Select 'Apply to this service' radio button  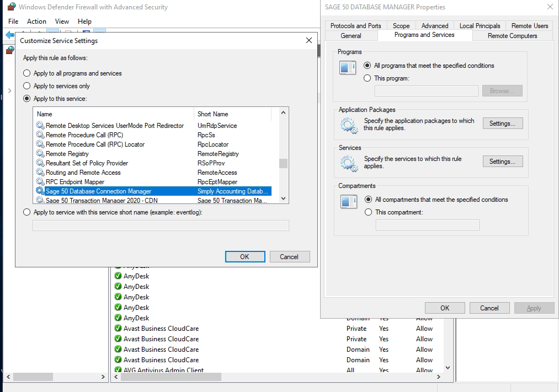[26, 99]
